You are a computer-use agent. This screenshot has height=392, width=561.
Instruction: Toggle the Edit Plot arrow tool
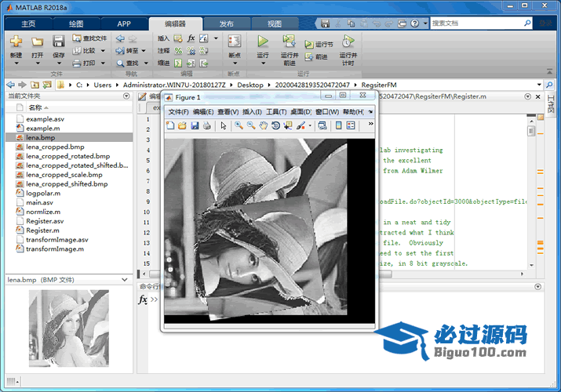point(223,125)
